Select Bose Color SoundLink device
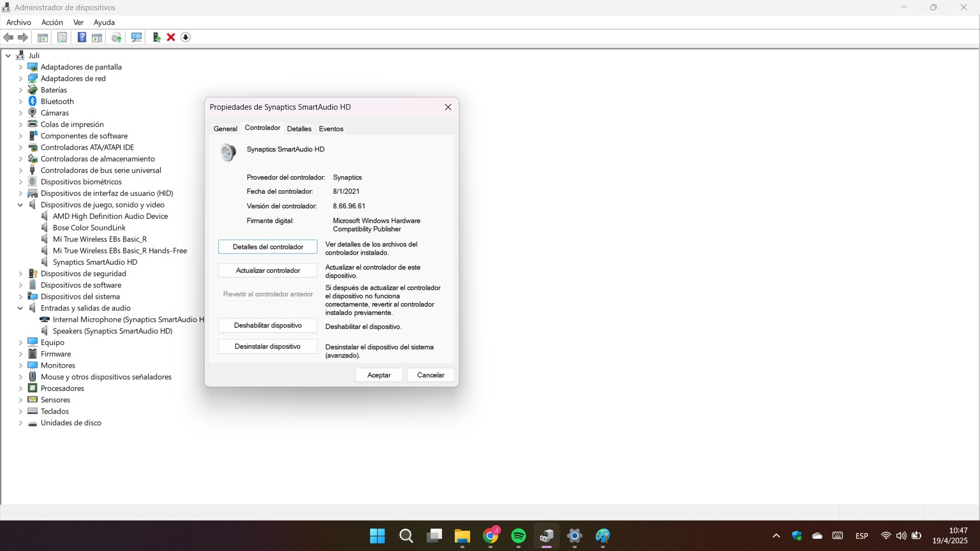The image size is (980, 551). 89,228
